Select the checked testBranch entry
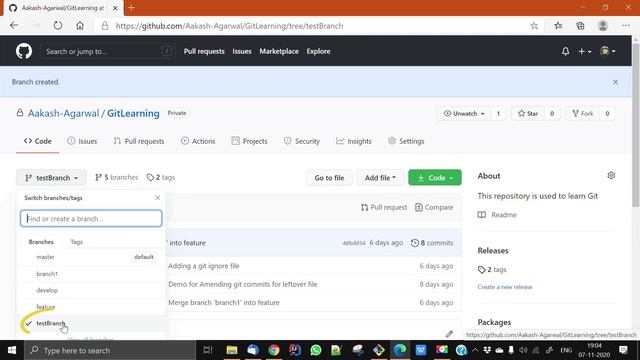640x360 pixels. pyautogui.click(x=91, y=323)
